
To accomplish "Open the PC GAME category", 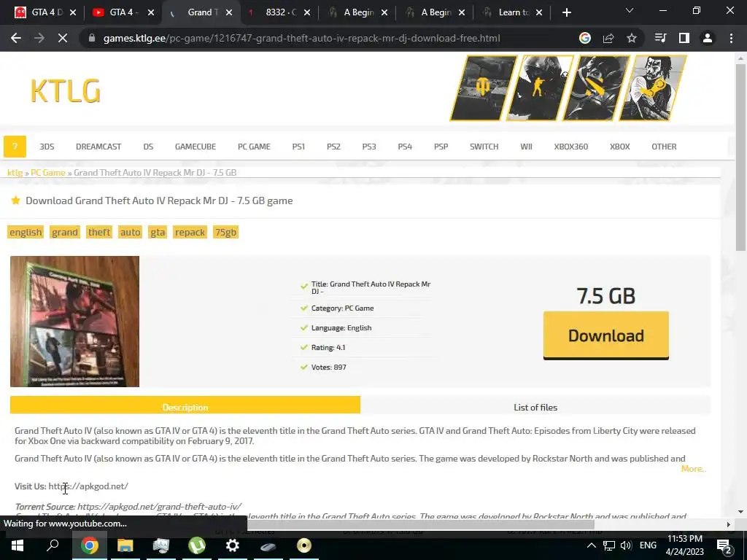I will coord(254,147).
